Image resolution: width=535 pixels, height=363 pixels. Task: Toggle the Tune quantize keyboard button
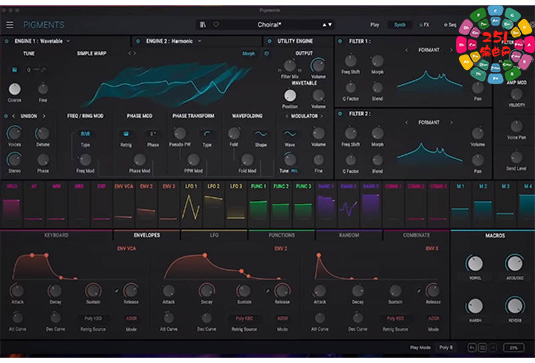14,70
